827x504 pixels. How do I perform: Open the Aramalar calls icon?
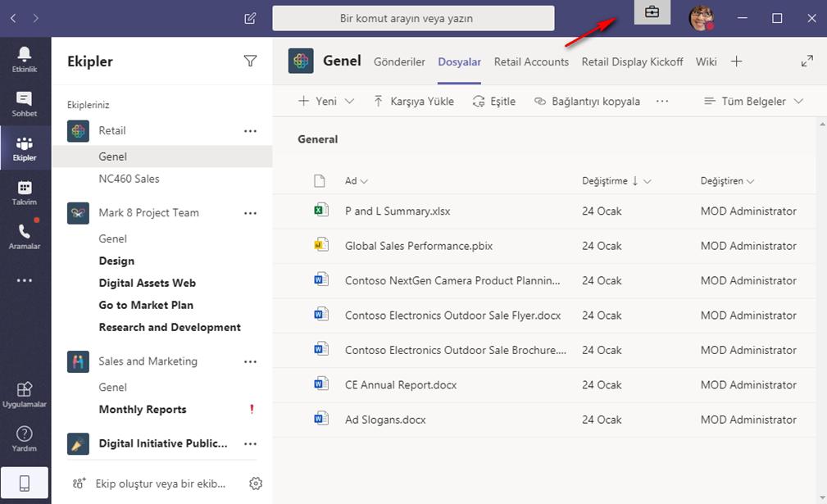pos(25,237)
